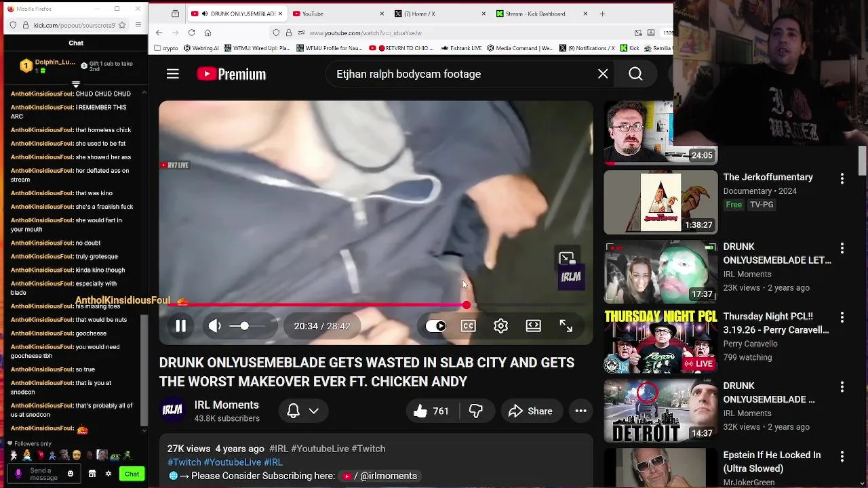Switch to the YouTube browser tab

[336, 14]
